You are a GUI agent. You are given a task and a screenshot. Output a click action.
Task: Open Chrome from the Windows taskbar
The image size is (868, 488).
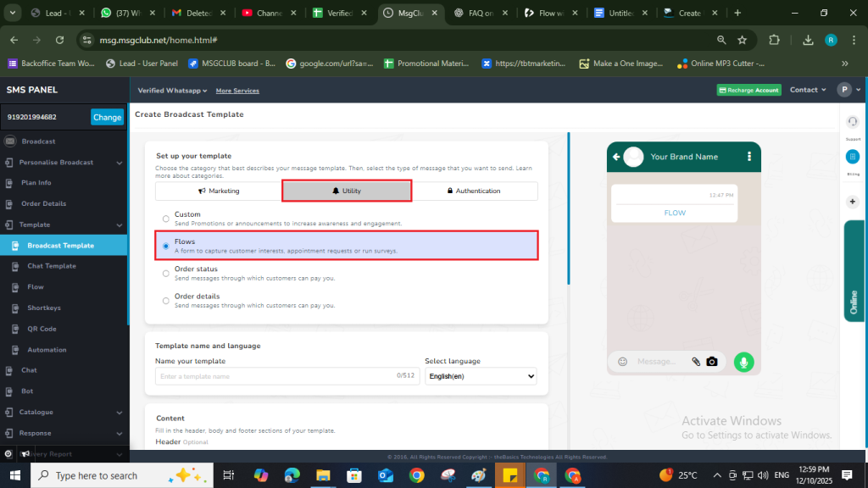[x=416, y=475]
